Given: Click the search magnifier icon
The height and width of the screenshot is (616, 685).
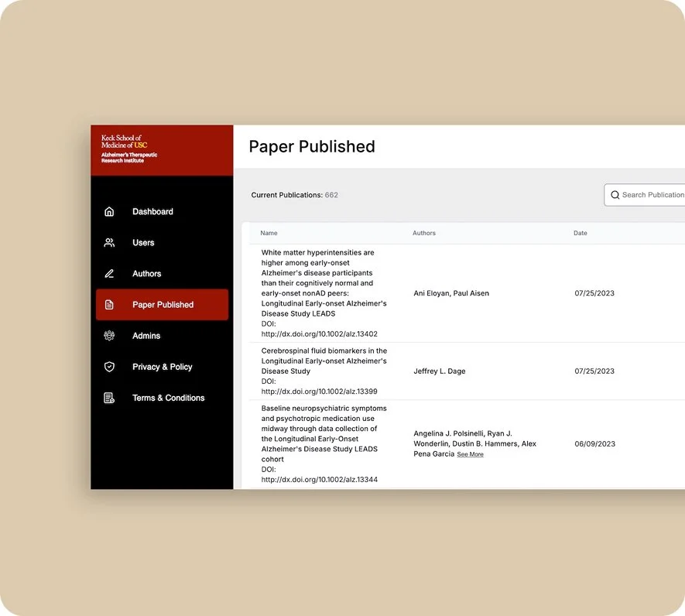Looking at the screenshot, I should (x=615, y=195).
